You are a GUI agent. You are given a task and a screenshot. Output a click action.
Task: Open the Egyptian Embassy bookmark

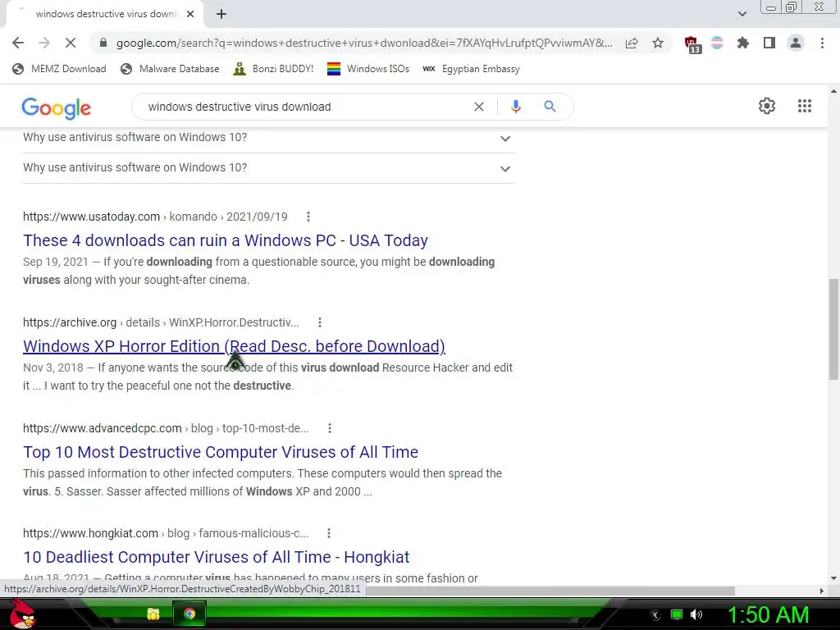tap(471, 69)
